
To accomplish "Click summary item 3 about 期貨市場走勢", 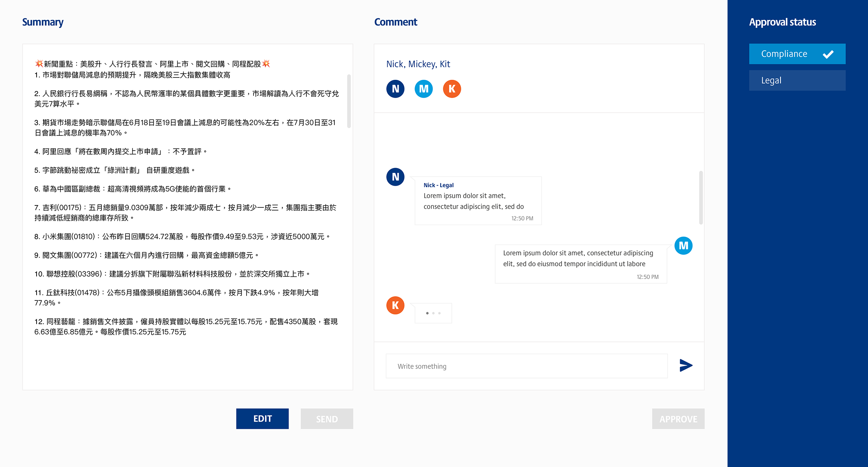I will [x=185, y=128].
